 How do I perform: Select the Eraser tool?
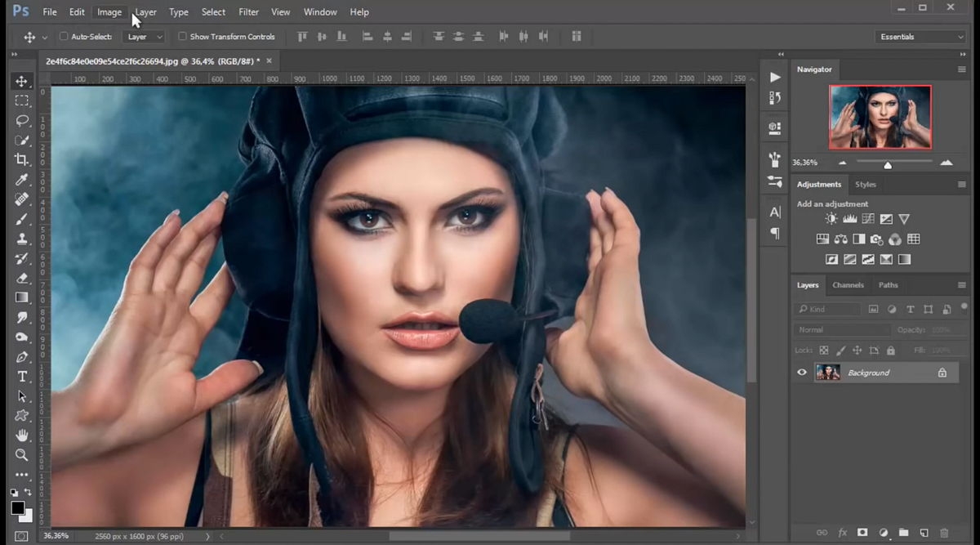click(22, 278)
